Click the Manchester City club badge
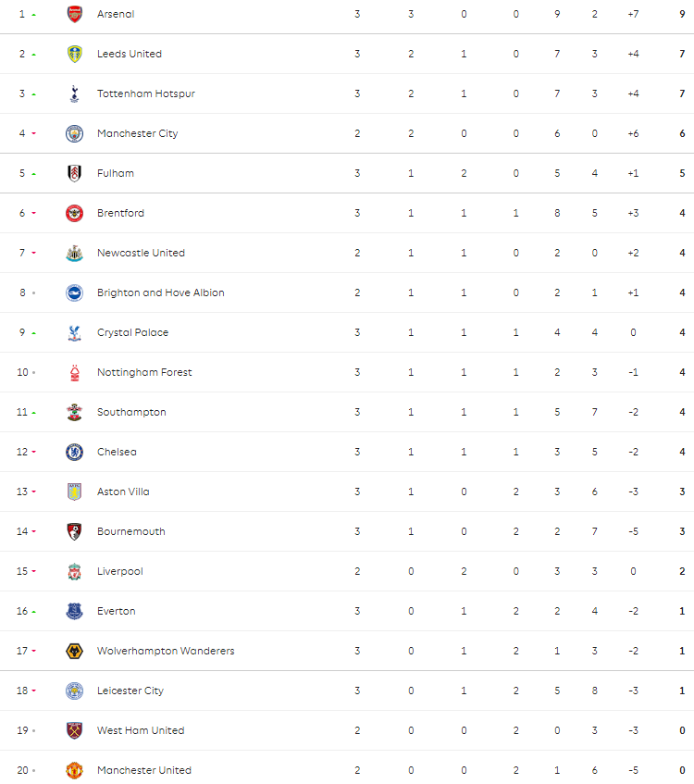The height and width of the screenshot is (784, 694). 75,133
